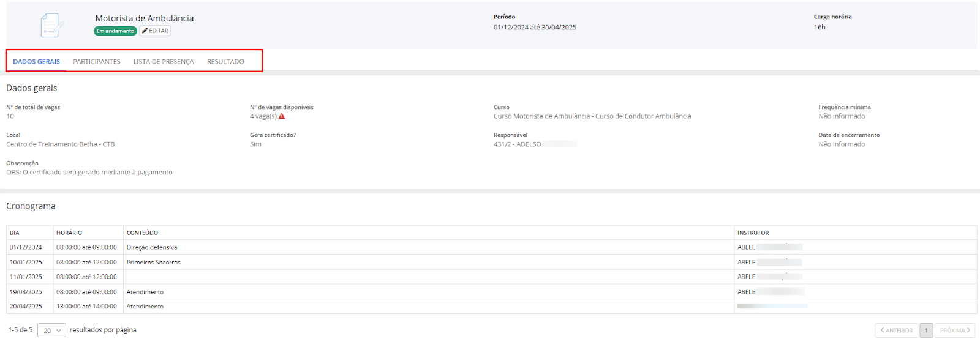Click the 20/04/2025 schedule date cell
Viewport: 980px width, 344px height.
26,307
